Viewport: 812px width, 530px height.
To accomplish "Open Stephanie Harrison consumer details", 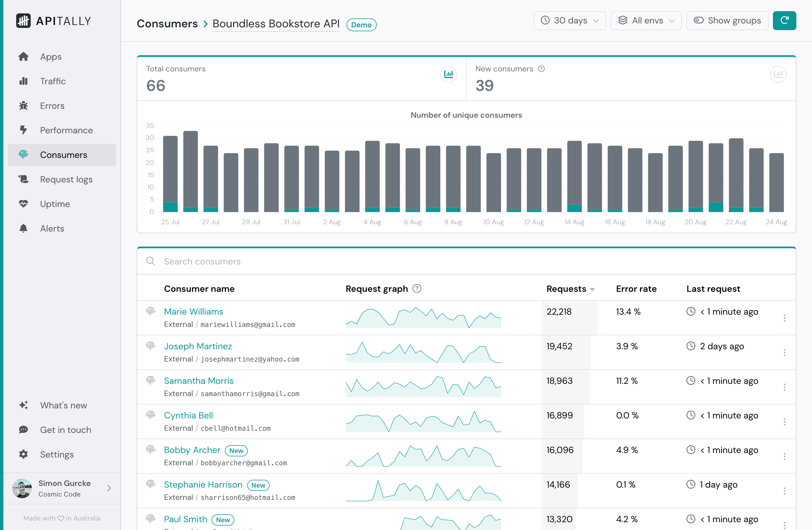I will [203, 485].
